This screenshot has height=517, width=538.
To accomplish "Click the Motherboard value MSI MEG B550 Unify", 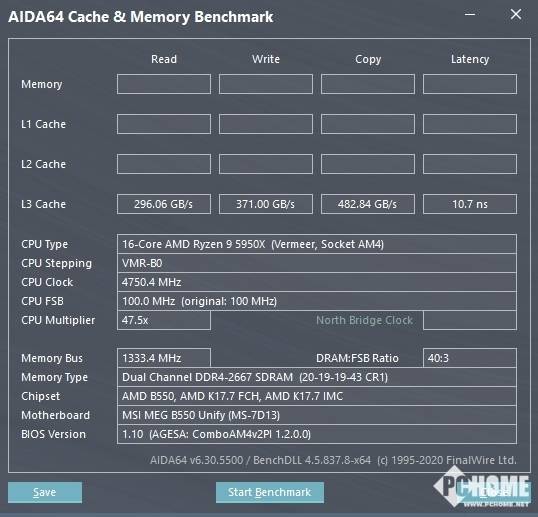I will tap(317, 415).
